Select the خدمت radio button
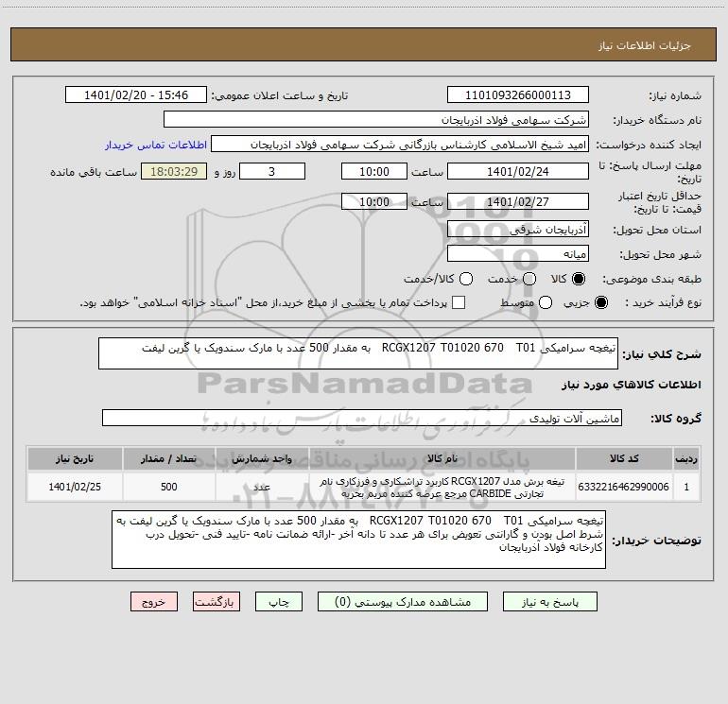Screen dimensions: 728x704 pos(529,279)
